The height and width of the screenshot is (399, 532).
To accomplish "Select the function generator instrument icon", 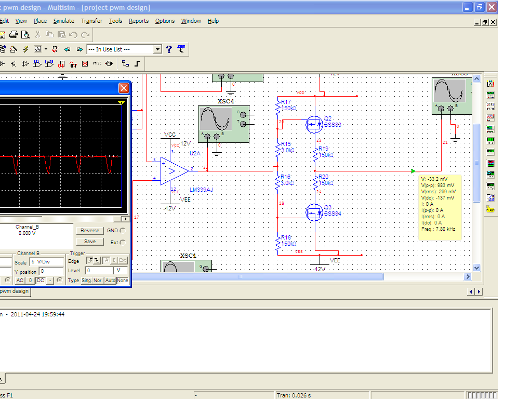I will pos(490,95).
